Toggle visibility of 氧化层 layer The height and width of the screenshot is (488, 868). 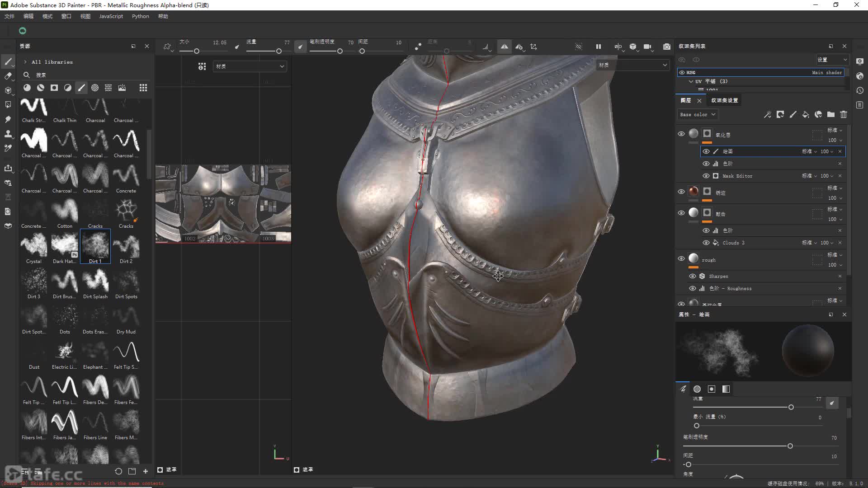click(681, 134)
